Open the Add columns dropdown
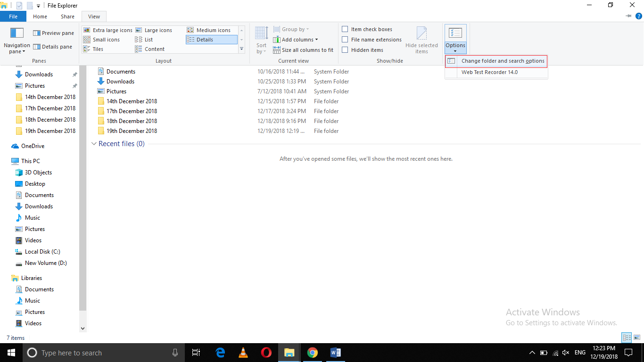The width and height of the screenshot is (644, 362). point(296,40)
